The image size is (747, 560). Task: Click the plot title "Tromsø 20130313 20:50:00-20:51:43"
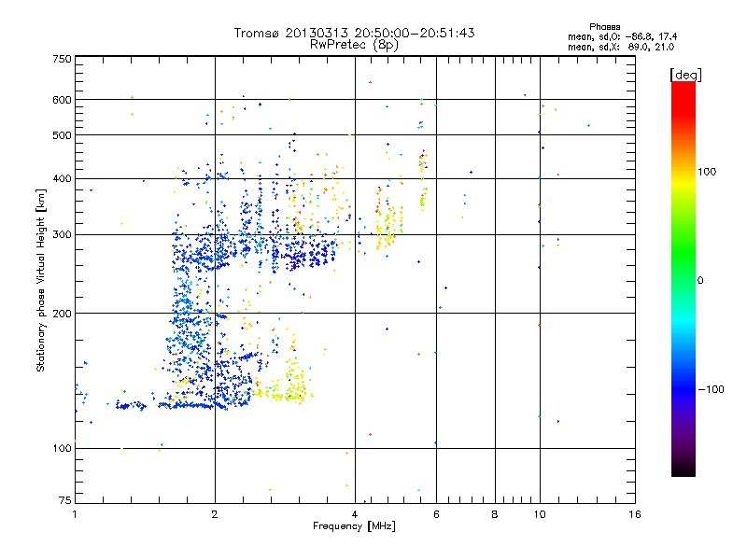[354, 33]
